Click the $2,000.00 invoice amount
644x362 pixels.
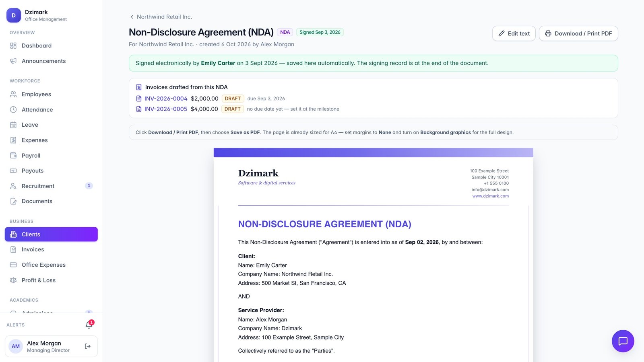point(204,99)
